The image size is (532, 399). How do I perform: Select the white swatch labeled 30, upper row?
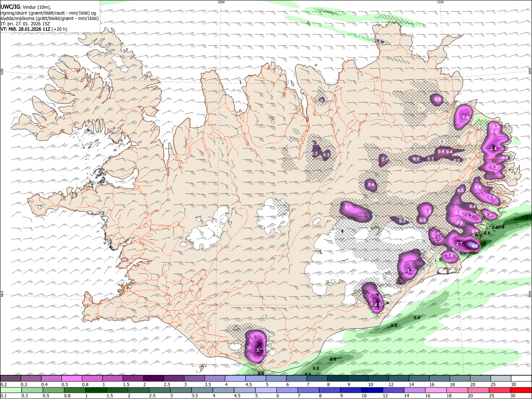[521, 378]
